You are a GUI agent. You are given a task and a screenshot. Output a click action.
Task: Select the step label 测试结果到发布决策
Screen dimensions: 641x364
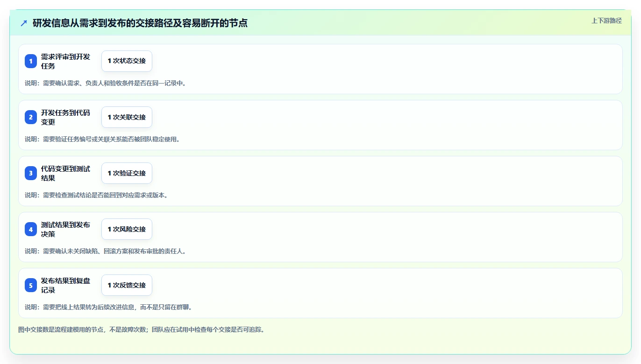(65, 229)
